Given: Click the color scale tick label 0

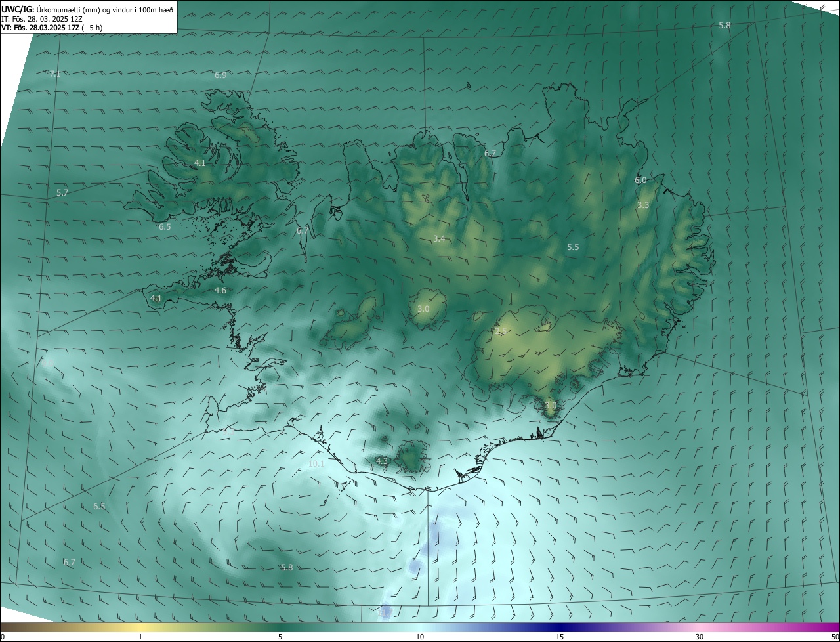Looking at the screenshot, I should click(3, 637).
